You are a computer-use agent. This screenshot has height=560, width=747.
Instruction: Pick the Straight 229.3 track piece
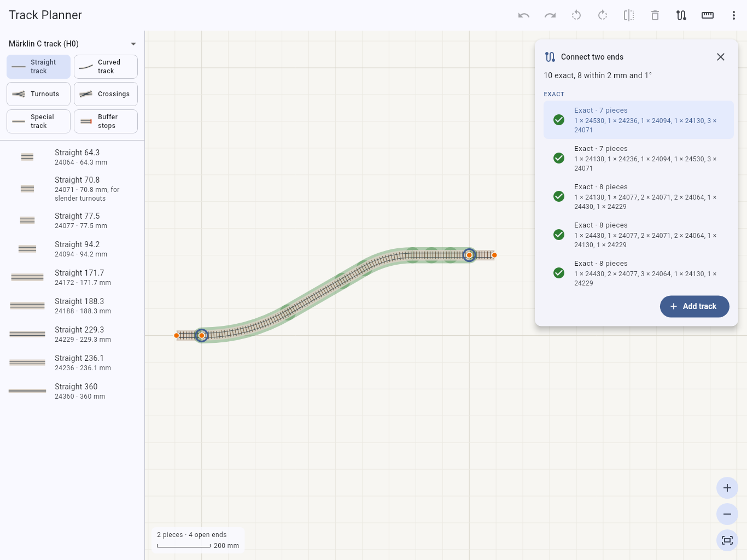tap(72, 334)
